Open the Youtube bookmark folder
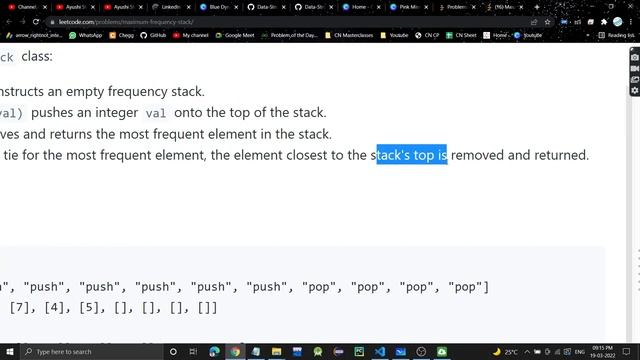 click(394, 35)
